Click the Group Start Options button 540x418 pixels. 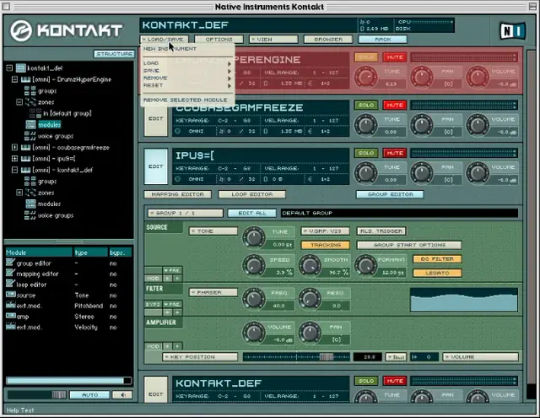tap(409, 245)
